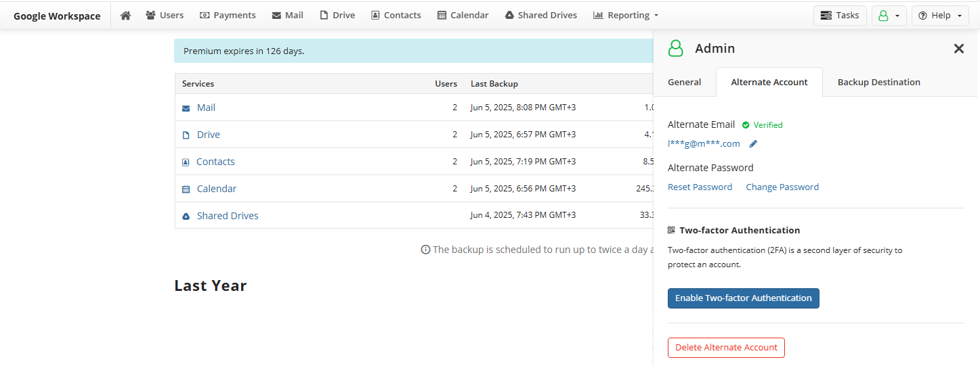Viewport: 980px width, 366px height.
Task: Click the Calendar icon in navbar
Action: click(x=442, y=15)
